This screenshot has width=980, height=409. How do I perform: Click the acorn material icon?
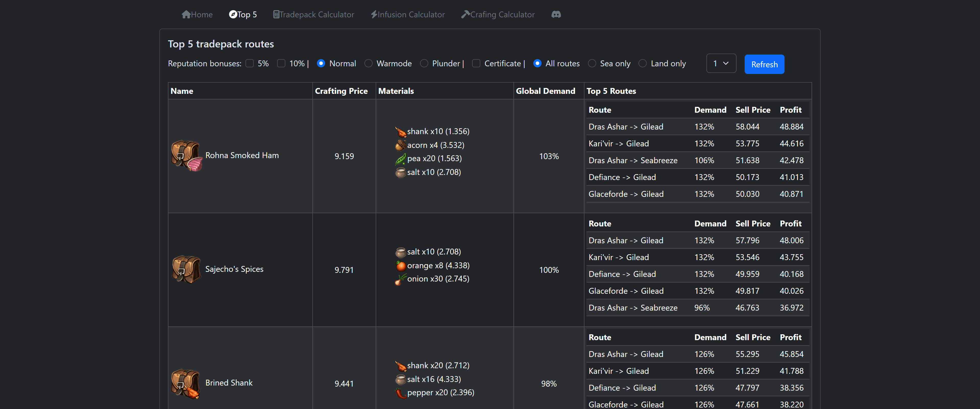pos(400,145)
